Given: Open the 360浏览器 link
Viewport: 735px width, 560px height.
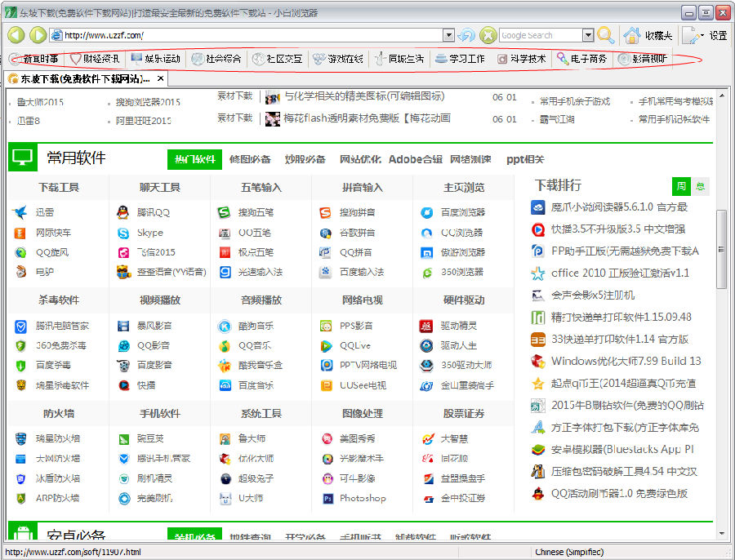Looking at the screenshot, I should tap(461, 273).
